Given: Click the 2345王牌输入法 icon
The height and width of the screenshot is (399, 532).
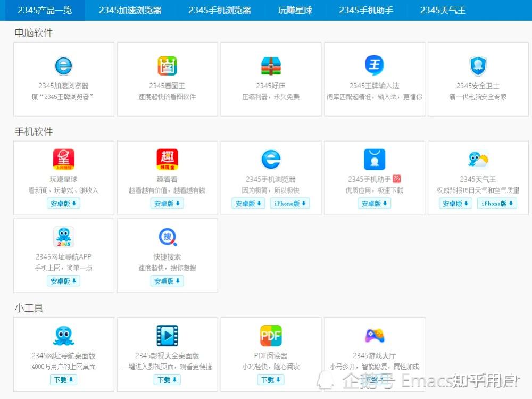Looking at the screenshot, I should coord(374,65).
